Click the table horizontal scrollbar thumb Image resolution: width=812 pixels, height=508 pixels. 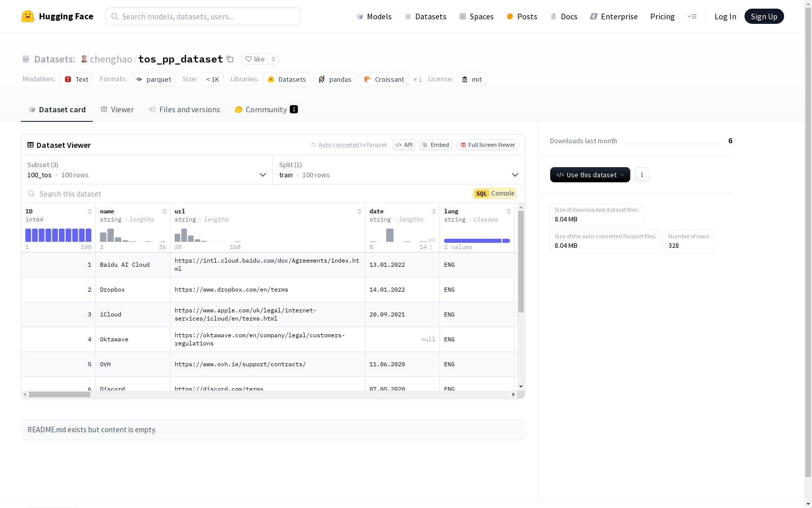click(59, 394)
